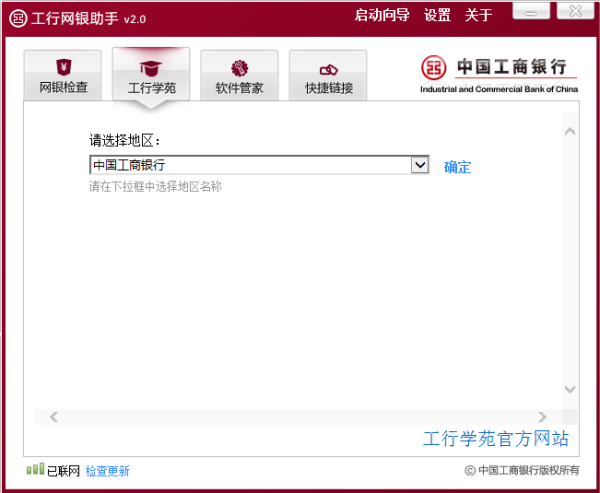Click the 已联网 status text
The width and height of the screenshot is (600, 493).
coord(63,471)
